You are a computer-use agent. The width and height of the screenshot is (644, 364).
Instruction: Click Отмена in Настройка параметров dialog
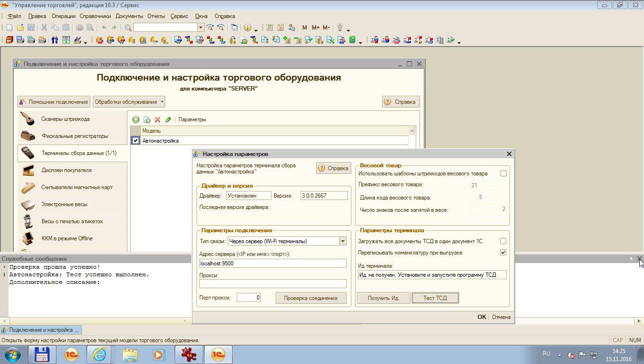501,317
